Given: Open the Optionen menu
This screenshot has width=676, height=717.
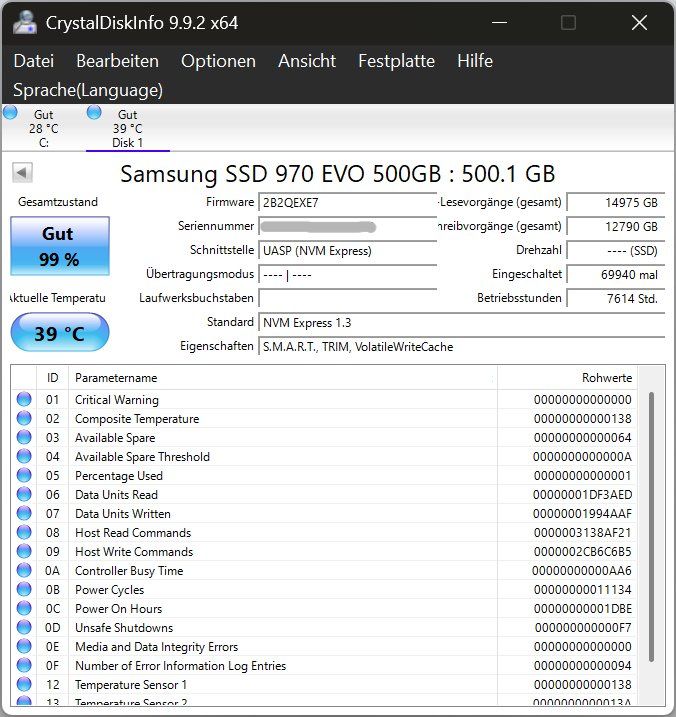Looking at the screenshot, I should click(x=218, y=61).
